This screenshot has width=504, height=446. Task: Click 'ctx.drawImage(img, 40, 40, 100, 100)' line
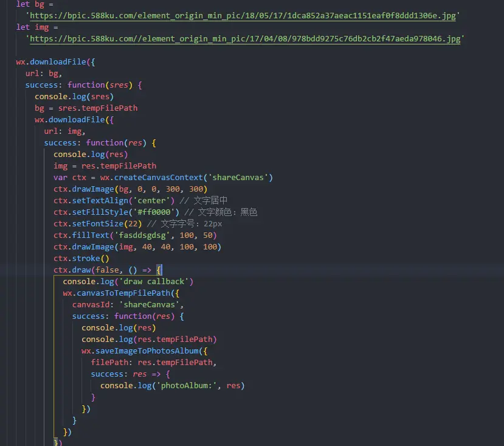(137, 247)
